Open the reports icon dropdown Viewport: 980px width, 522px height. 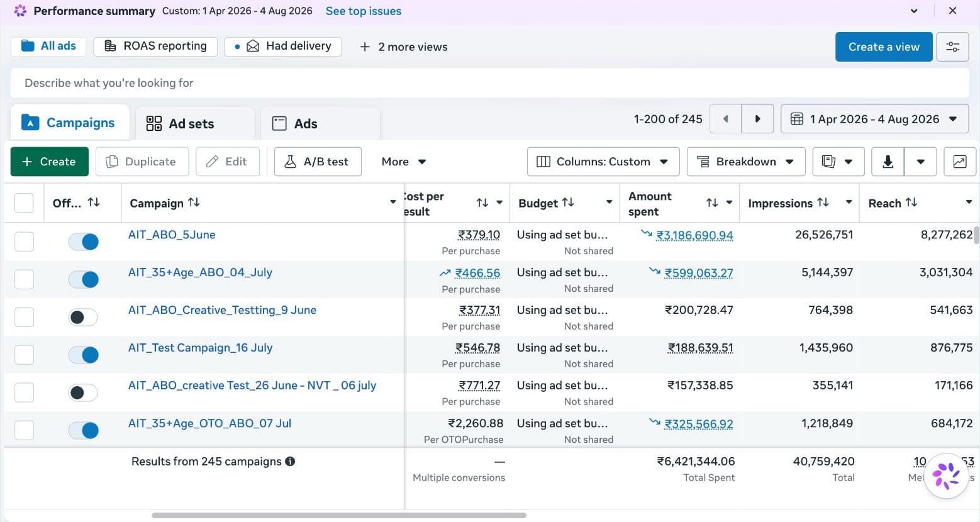(x=838, y=162)
